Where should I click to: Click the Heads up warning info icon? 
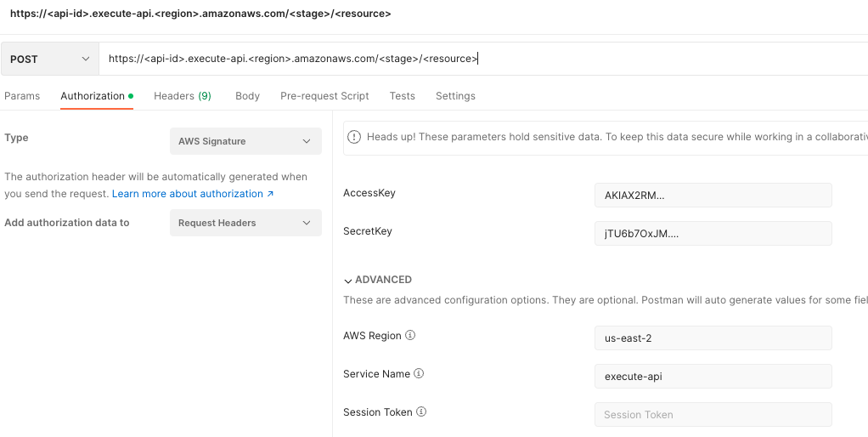pos(354,138)
